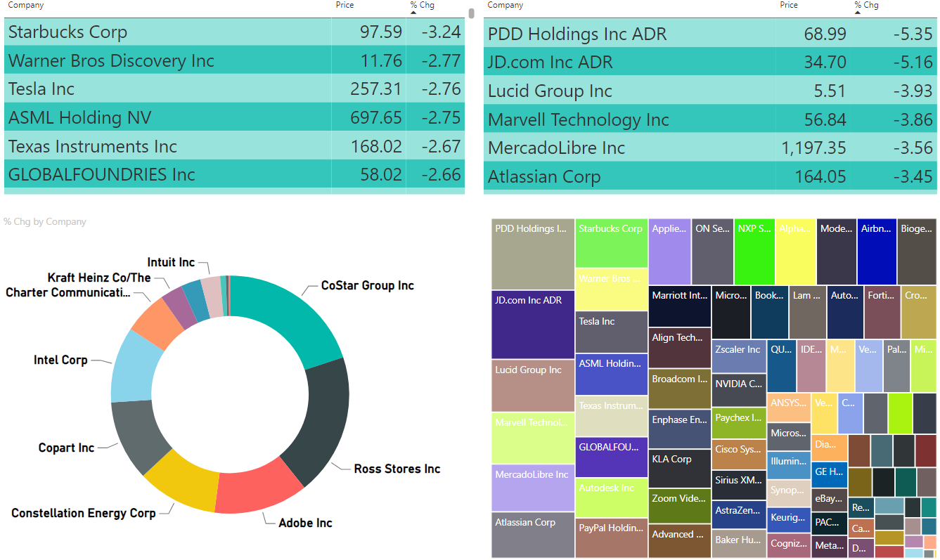Click the Paychex treemap tile
940x560 pixels.
click(738, 423)
